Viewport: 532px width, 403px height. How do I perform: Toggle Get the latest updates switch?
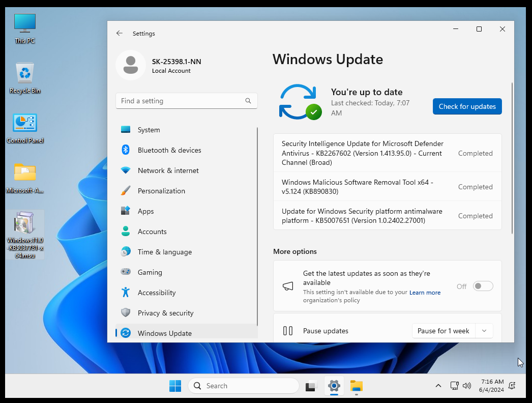pyautogui.click(x=483, y=286)
